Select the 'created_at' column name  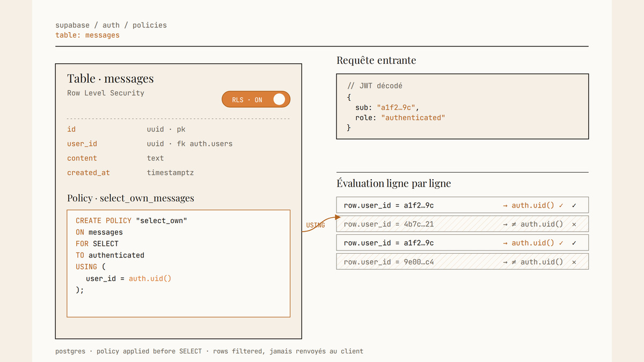coord(89,173)
